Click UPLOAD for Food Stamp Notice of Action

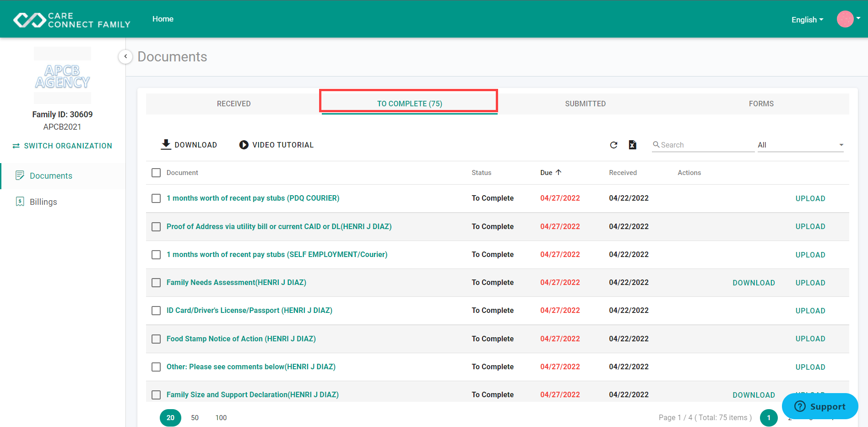(810, 339)
